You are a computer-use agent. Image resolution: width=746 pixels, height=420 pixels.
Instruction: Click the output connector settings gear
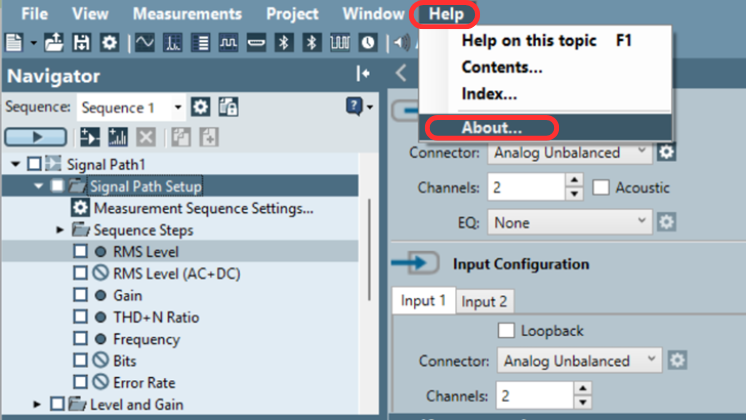(666, 153)
